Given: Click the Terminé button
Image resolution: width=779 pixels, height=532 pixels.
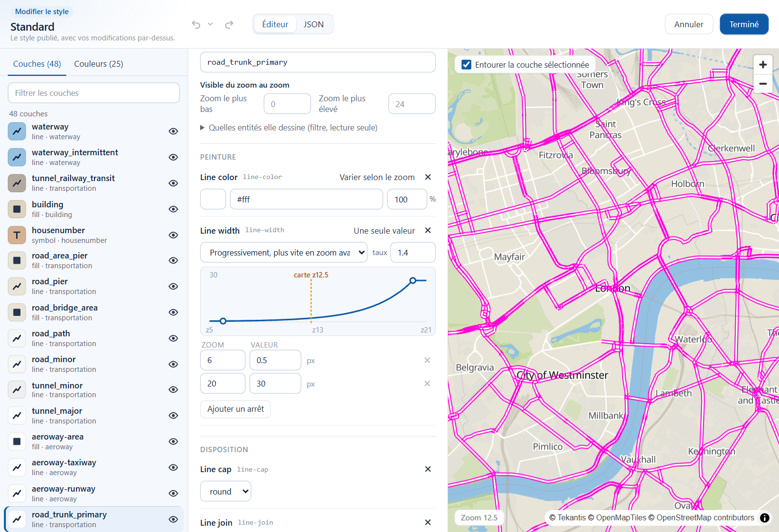Looking at the screenshot, I should pyautogui.click(x=744, y=24).
